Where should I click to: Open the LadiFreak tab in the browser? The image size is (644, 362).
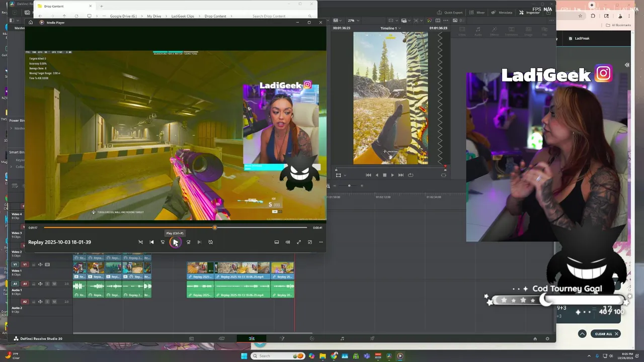[x=579, y=38]
